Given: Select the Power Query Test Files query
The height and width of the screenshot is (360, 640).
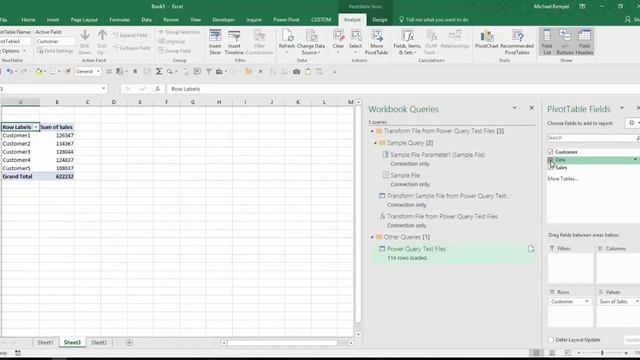Looking at the screenshot, I should (454, 253).
